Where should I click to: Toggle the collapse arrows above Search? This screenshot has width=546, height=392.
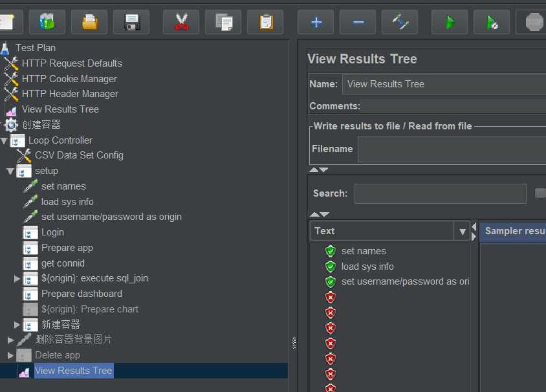[x=319, y=170]
